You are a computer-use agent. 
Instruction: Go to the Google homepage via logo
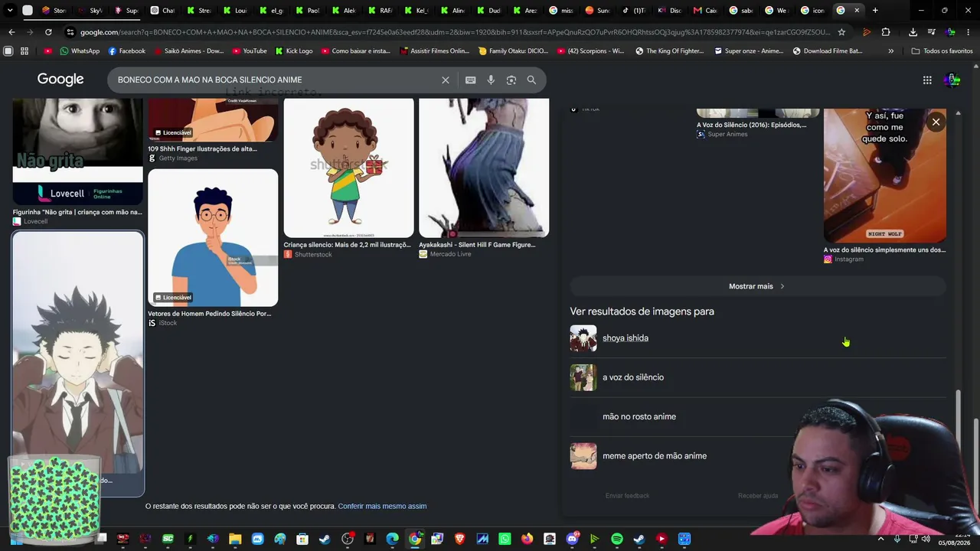pyautogui.click(x=60, y=80)
